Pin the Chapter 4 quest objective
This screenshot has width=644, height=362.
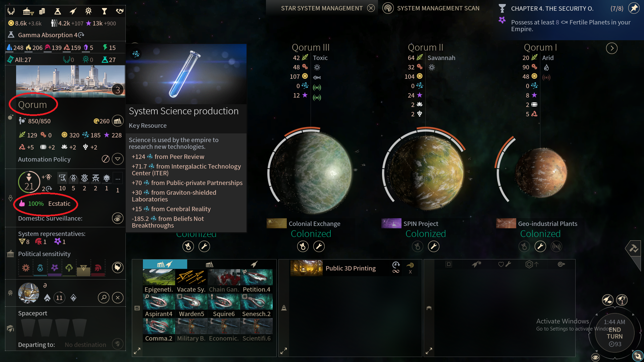[634, 8]
